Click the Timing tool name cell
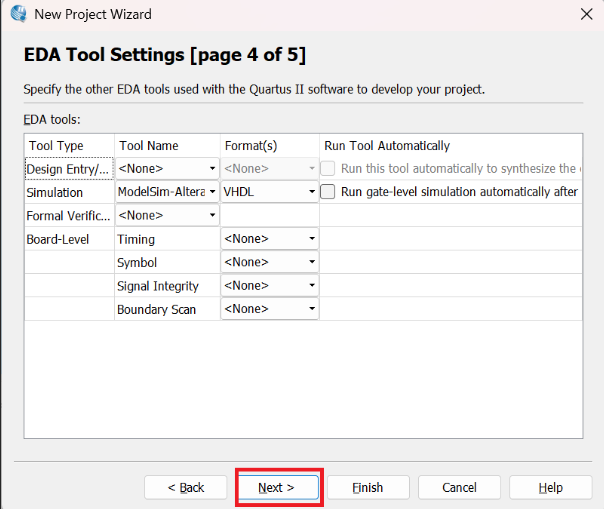The height and width of the screenshot is (509, 604). (167, 239)
